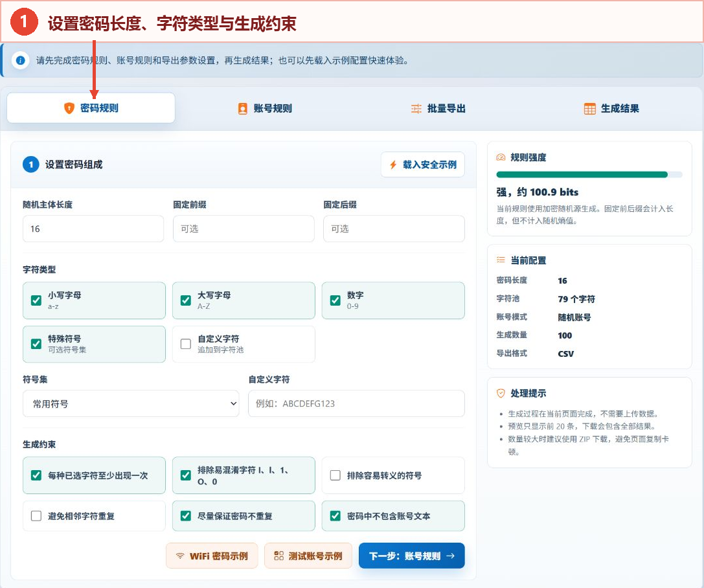This screenshot has width=704, height=588.
Task: Enable 避免相邻字符重复 checkbox
Action: click(x=36, y=515)
